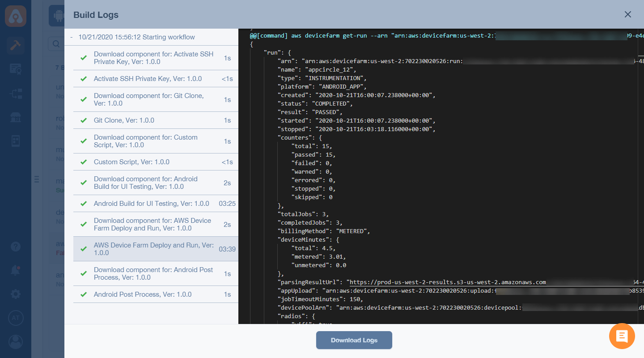The height and width of the screenshot is (358, 644).
Task: Click green checkmark beside AWS Device Farm Deploy and Run
Action: click(83, 249)
